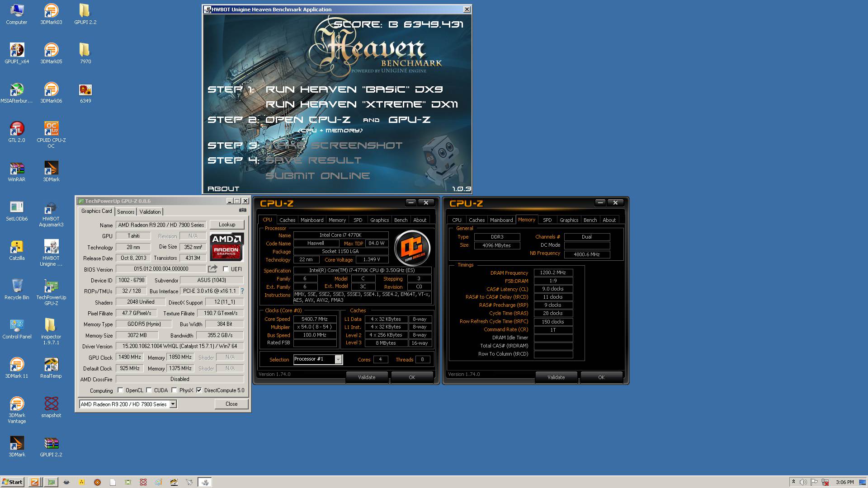The height and width of the screenshot is (488, 868).
Task: Open the Processor #1 selection dropdown
Action: coord(338,360)
